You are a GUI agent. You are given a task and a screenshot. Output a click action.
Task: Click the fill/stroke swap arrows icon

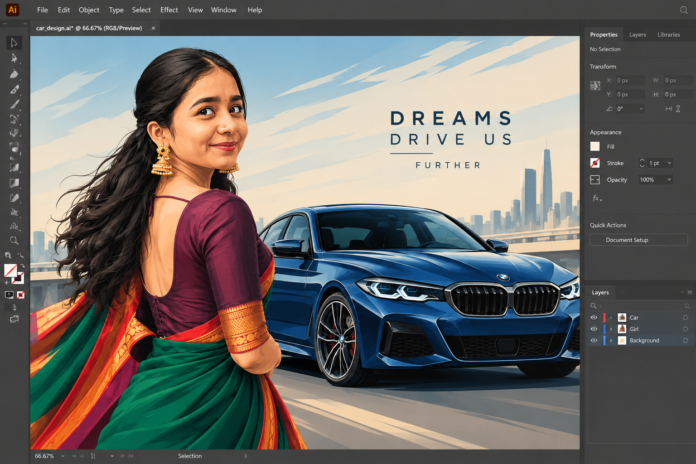(x=22, y=266)
